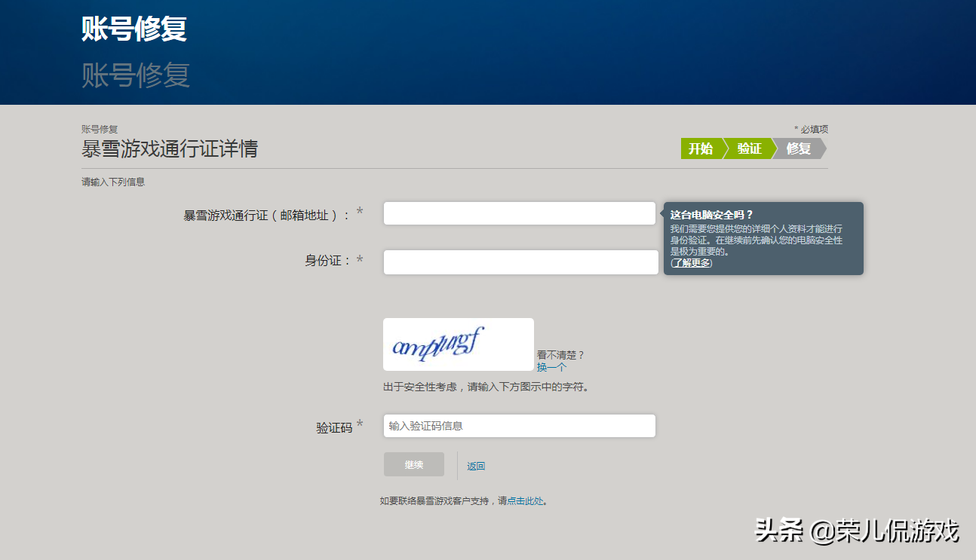The width and height of the screenshot is (976, 560).
Task: Click the 身份证： field label
Action: click(x=328, y=261)
